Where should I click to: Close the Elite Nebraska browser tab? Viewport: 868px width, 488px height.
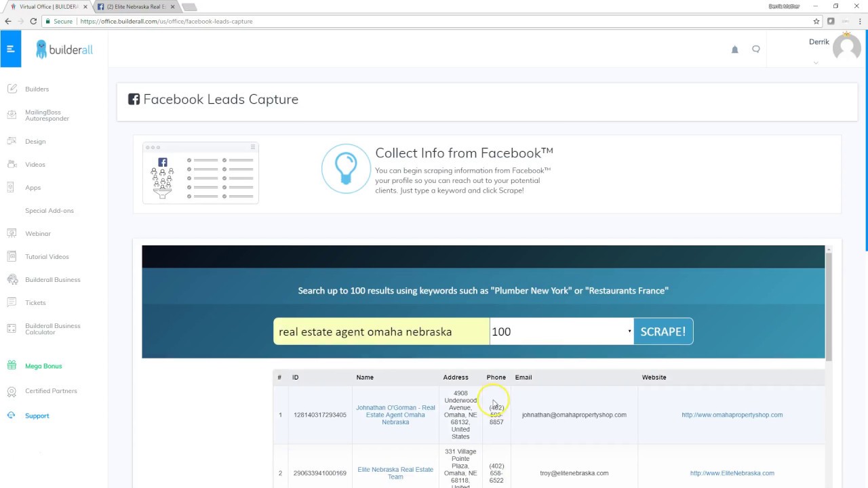[x=173, y=7]
